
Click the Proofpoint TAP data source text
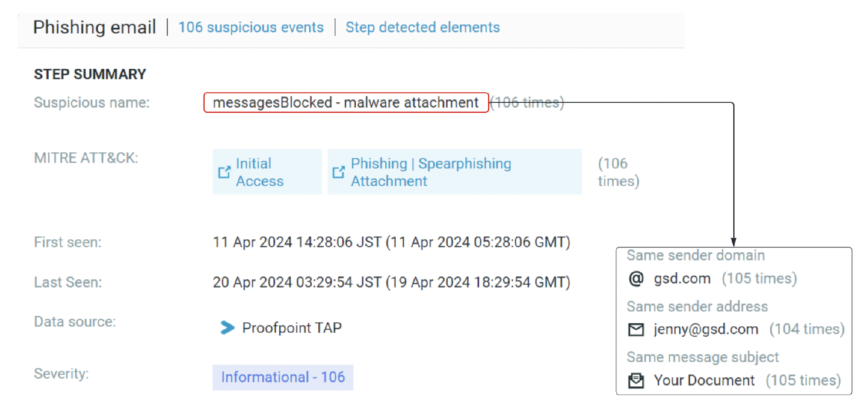tap(292, 328)
